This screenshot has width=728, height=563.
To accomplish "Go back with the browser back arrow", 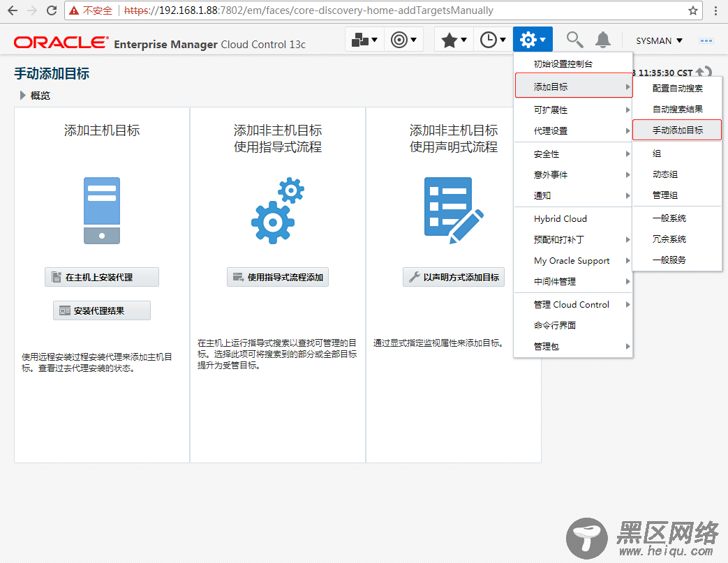I will (x=13, y=10).
